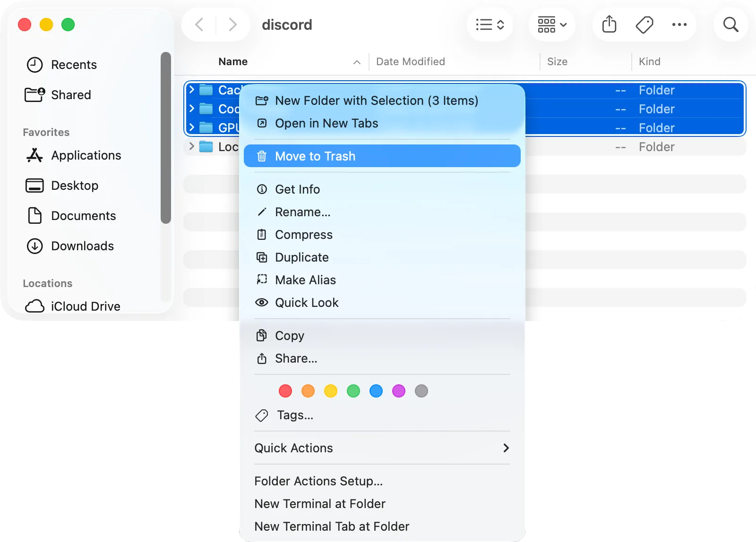756x542 pixels.
Task: Open Downloads in the sidebar
Action: [x=70, y=246]
